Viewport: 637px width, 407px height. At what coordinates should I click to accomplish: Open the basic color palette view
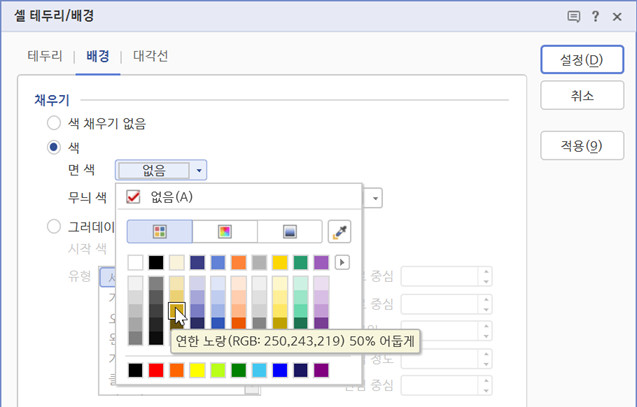pos(160,232)
